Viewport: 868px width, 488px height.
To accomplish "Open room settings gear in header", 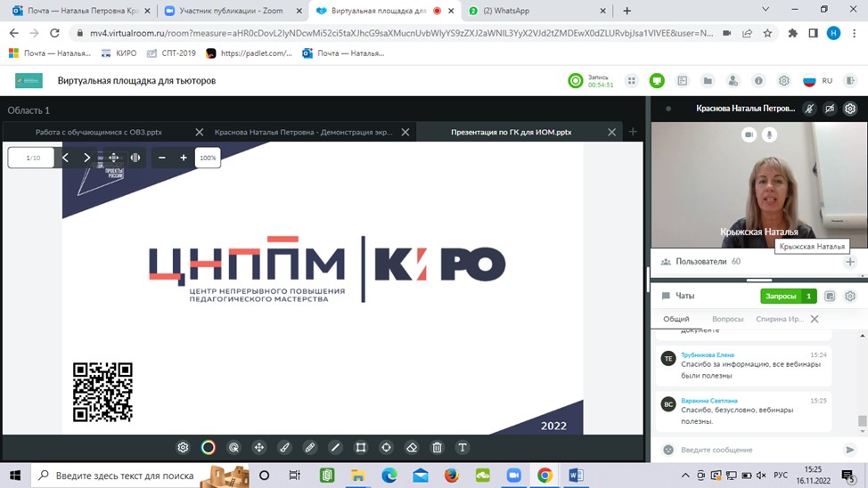I will [784, 81].
